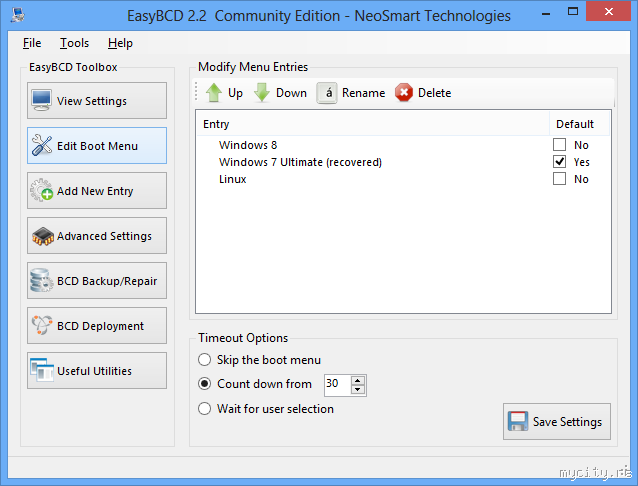Open the Help menu
This screenshot has width=638, height=486.
point(120,43)
